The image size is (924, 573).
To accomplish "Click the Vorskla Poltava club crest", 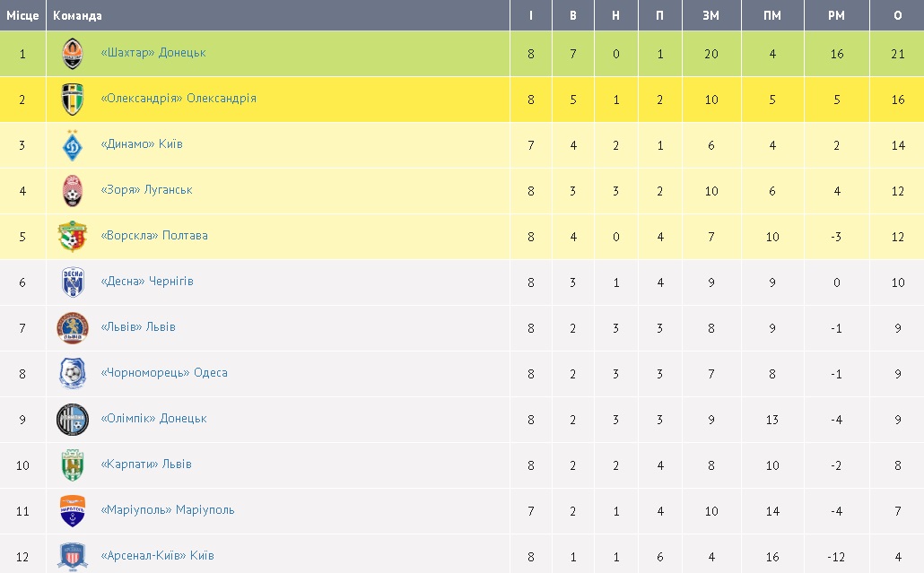I will [73, 237].
